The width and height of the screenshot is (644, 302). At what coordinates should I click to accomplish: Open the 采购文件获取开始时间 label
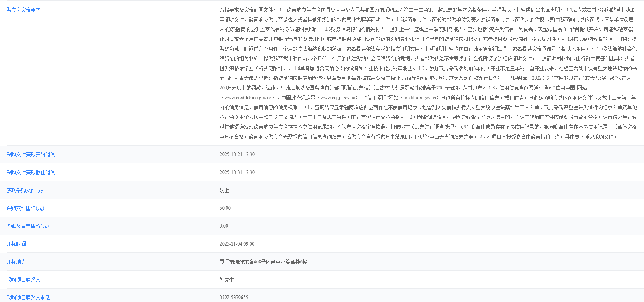31,154
